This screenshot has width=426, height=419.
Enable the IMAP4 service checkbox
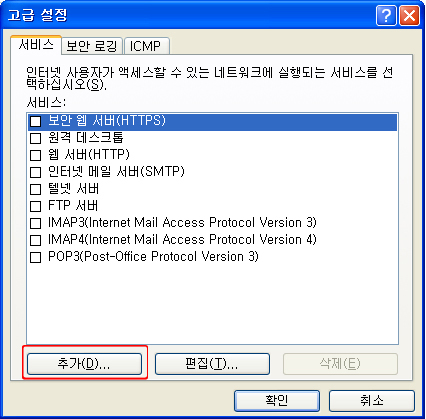[35, 240]
